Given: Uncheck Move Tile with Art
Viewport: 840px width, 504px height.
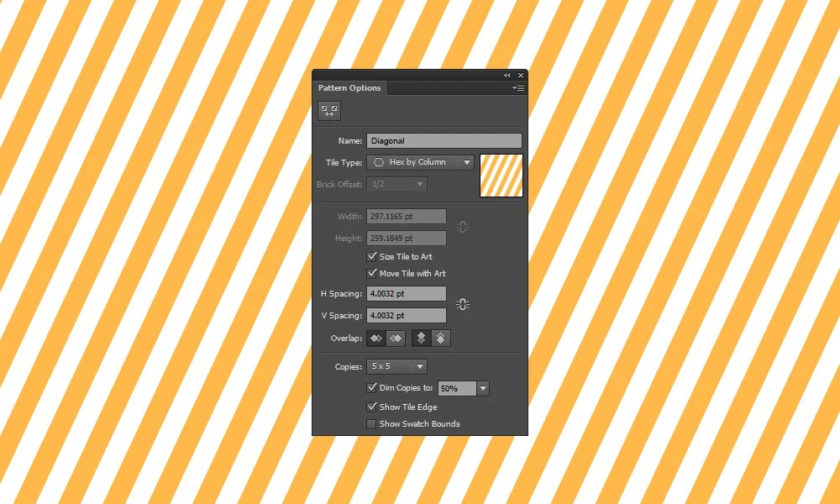Looking at the screenshot, I should (x=373, y=273).
